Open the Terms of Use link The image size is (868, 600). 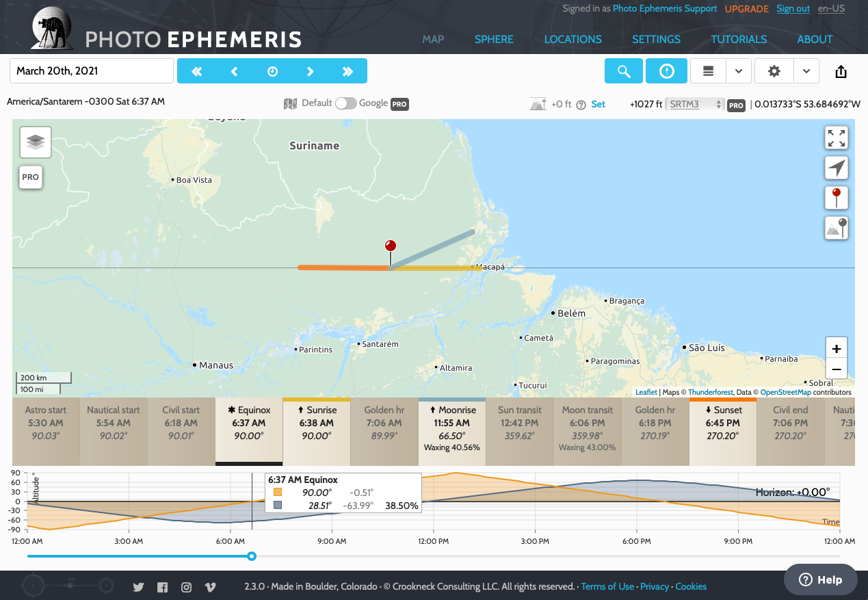607,587
